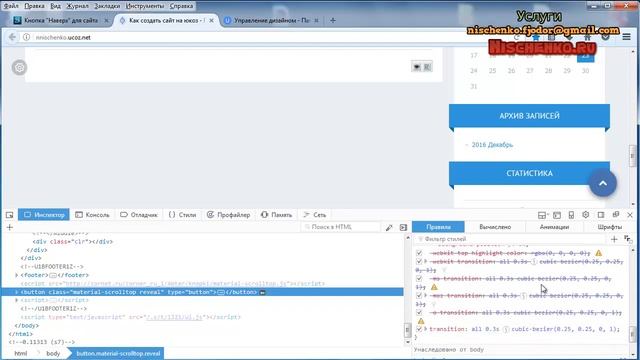Close the 'Как создать сайт на юкоз' tab
This screenshot has height=360, width=640.
coord(211,20)
